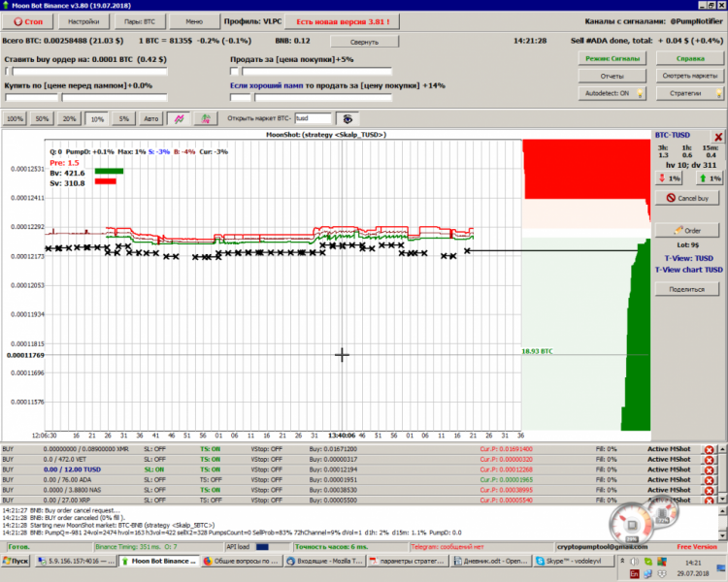The height and width of the screenshot is (582, 728).
Task: Click the Свернуть collapse button
Action: pos(364,42)
